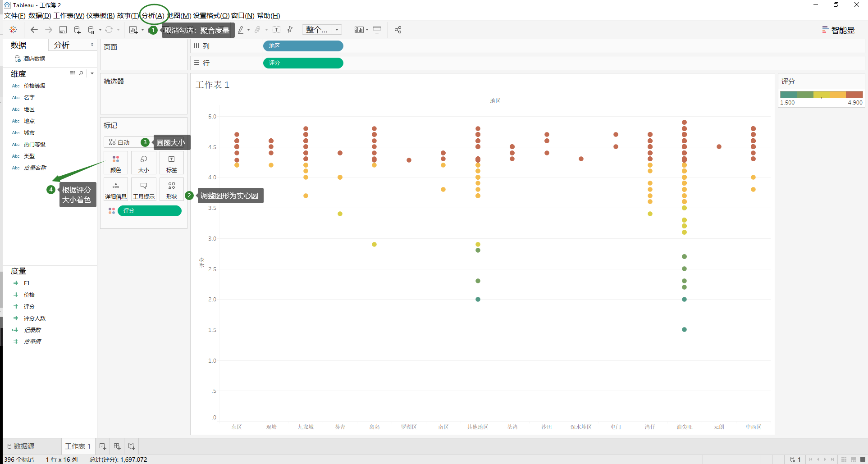
Task: Click the fix axes pin icon
Action: (x=290, y=30)
